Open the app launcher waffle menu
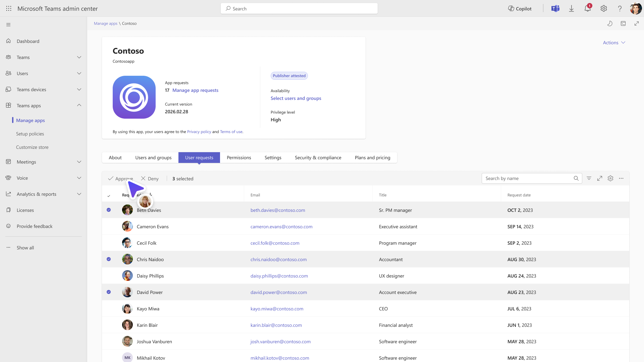 pos(9,9)
